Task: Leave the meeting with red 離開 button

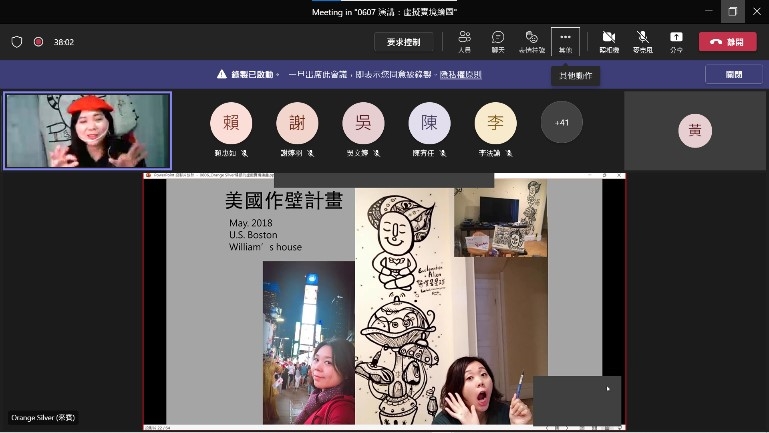Action: (727, 42)
